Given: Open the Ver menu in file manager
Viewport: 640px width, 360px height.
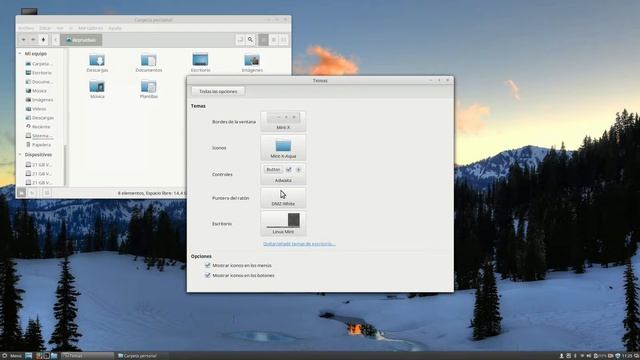Looking at the screenshot, I should (60, 28).
